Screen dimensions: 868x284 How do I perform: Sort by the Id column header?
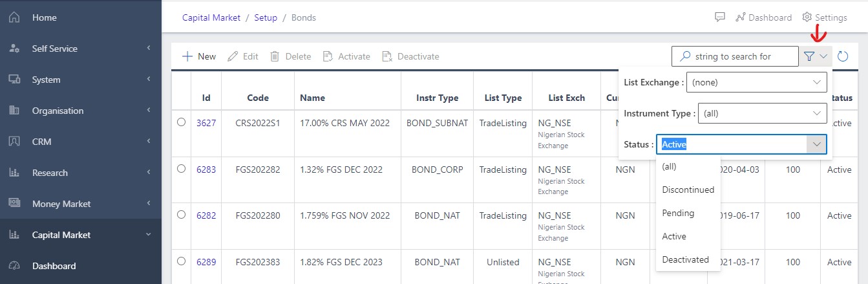206,98
